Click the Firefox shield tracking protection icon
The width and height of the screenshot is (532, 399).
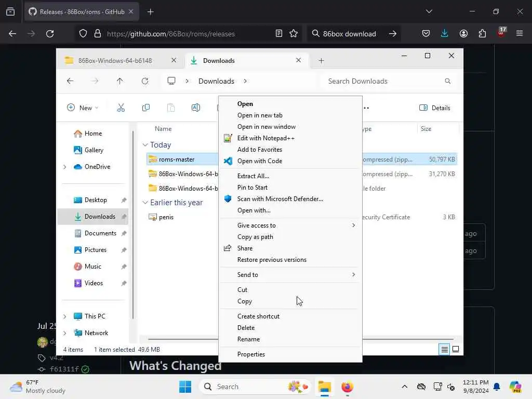tap(83, 34)
